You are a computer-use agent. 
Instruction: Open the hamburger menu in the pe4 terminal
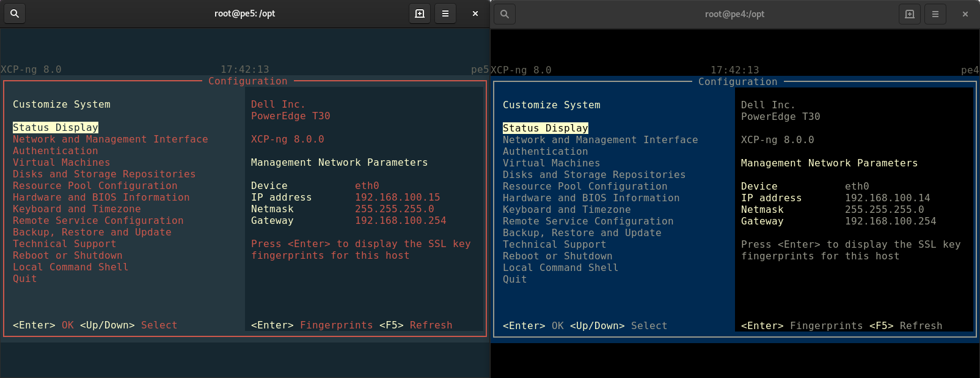click(x=935, y=14)
